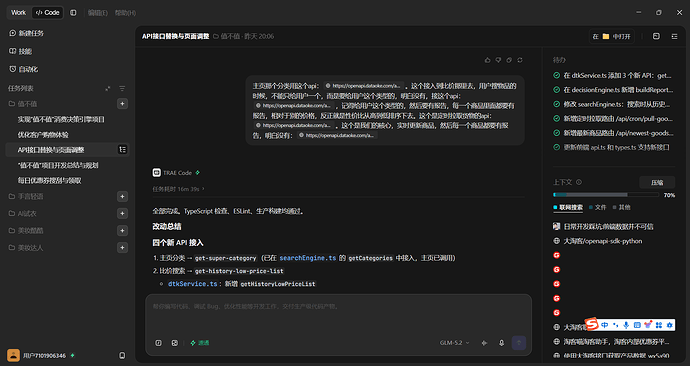Click the microphone icon on Sogou IME bar

coord(626,325)
